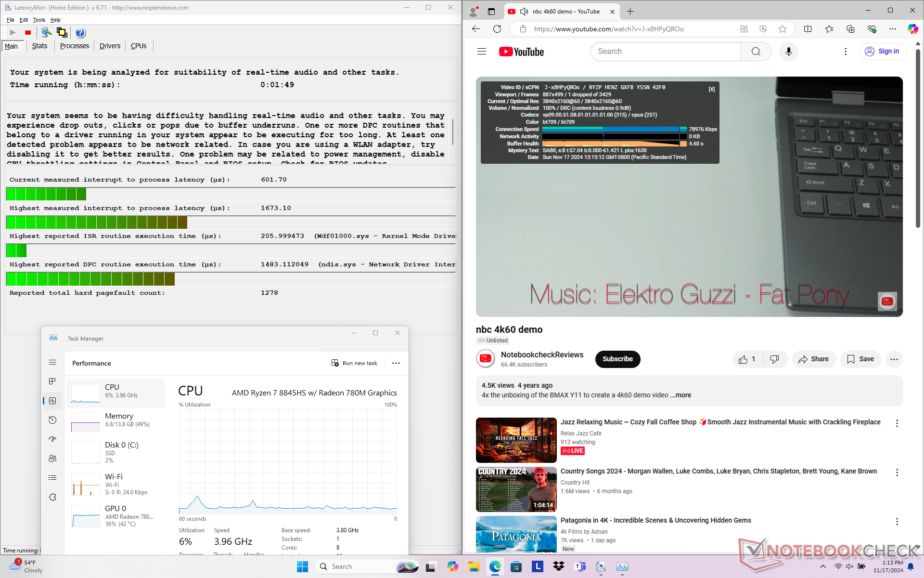Image resolution: width=924 pixels, height=578 pixels.
Task: Switch to the Drivers tab in LatencyMon
Action: (x=110, y=46)
